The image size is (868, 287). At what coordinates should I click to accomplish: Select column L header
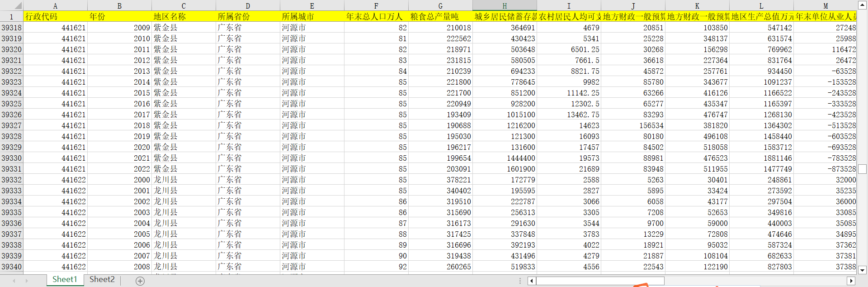761,5
